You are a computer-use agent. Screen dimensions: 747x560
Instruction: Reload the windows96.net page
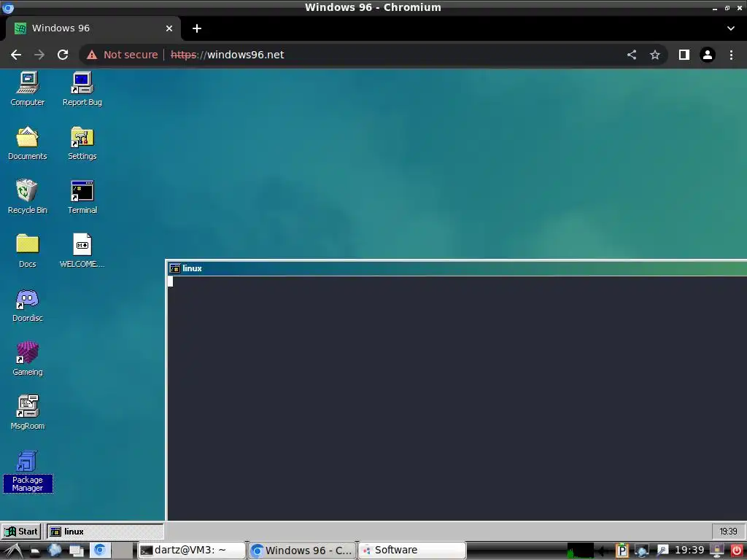point(63,55)
